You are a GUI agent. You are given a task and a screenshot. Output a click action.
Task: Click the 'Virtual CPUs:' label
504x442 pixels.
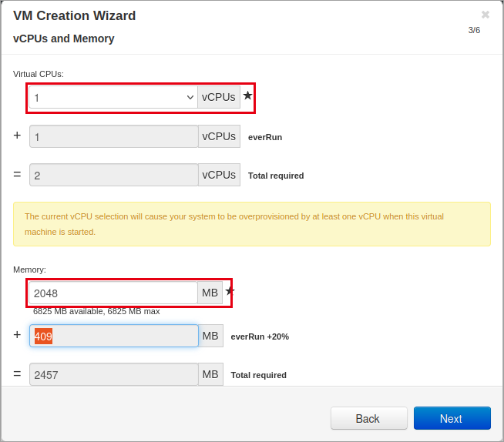point(39,74)
